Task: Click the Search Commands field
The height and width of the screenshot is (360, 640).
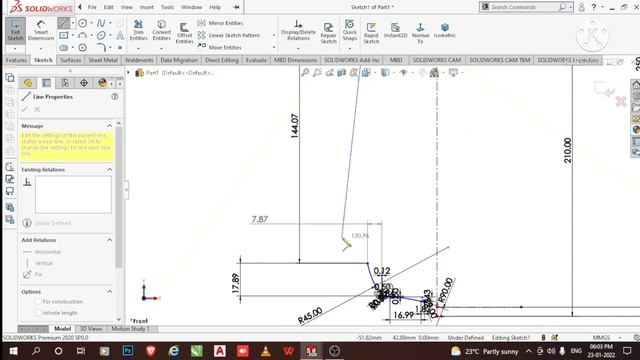Action: point(523,7)
